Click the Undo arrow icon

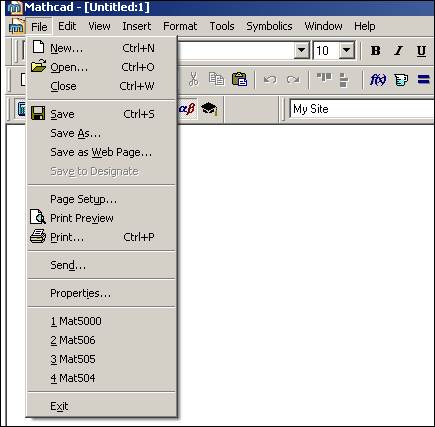tap(270, 80)
